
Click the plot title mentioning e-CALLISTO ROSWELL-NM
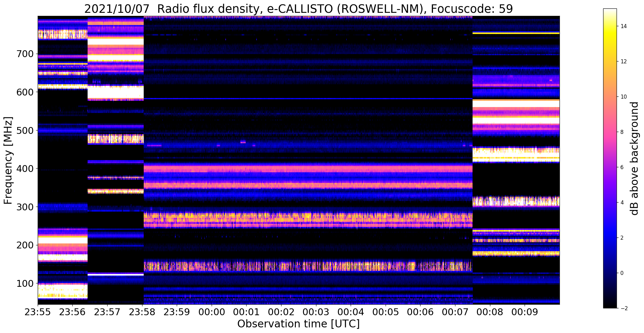tap(298, 9)
